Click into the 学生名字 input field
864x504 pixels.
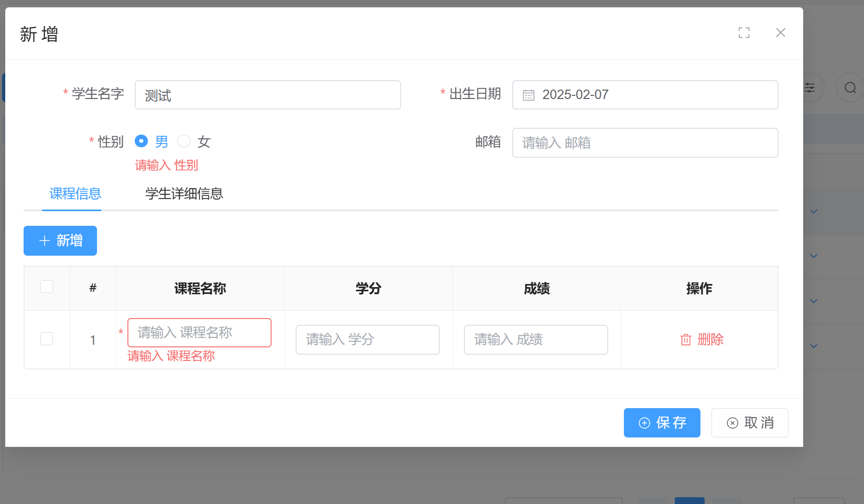pyautogui.click(x=267, y=95)
